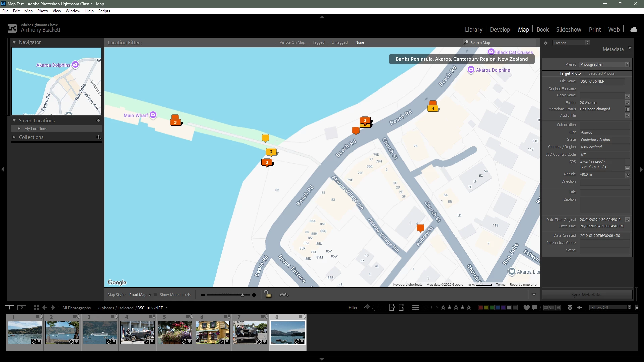
Task: Click the GPS go-to-map arrow button
Action: click(627, 168)
